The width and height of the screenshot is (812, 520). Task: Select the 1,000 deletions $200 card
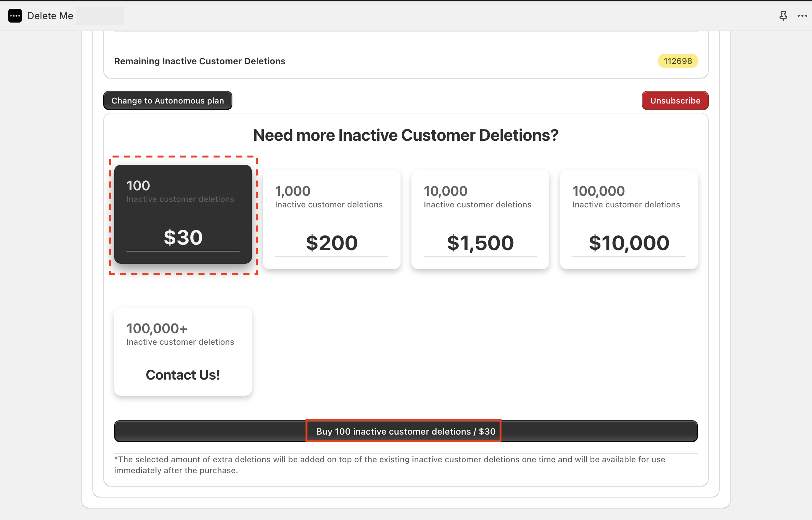click(331, 220)
